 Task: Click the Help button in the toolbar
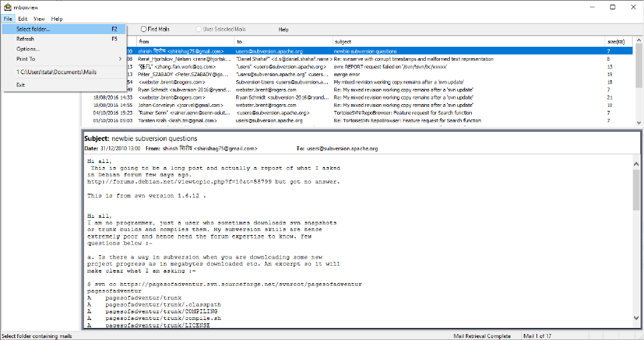pyautogui.click(x=284, y=29)
